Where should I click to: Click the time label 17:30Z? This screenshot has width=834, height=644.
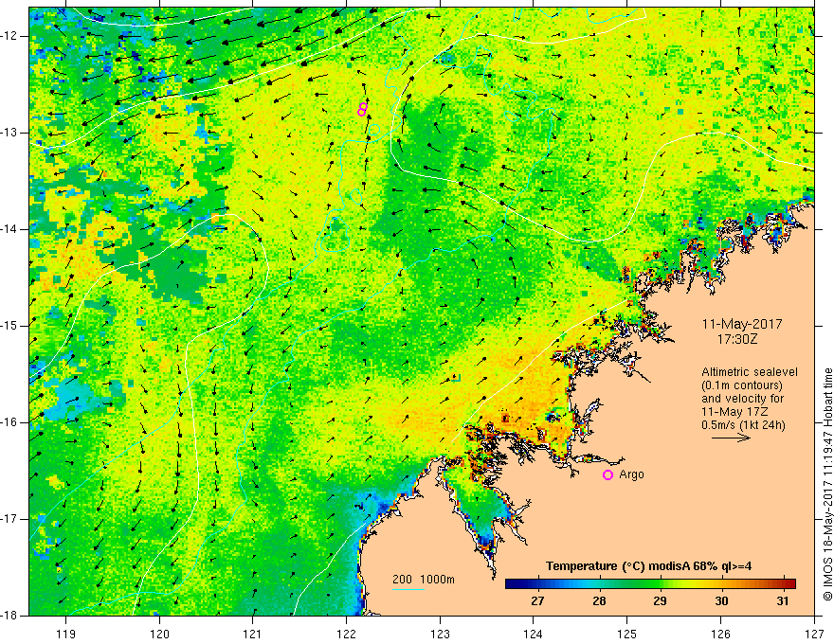(x=737, y=338)
